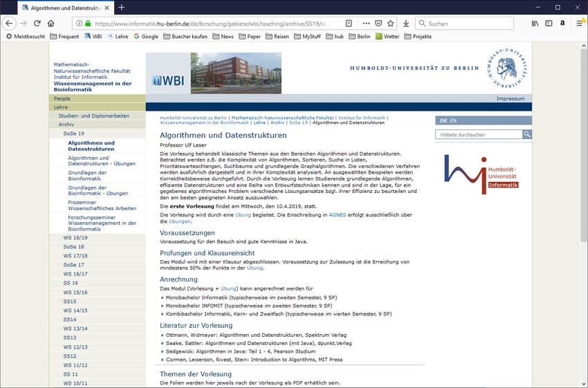Open the hub bookmarks folder
The width and height of the screenshot is (588, 388).
click(335, 37)
